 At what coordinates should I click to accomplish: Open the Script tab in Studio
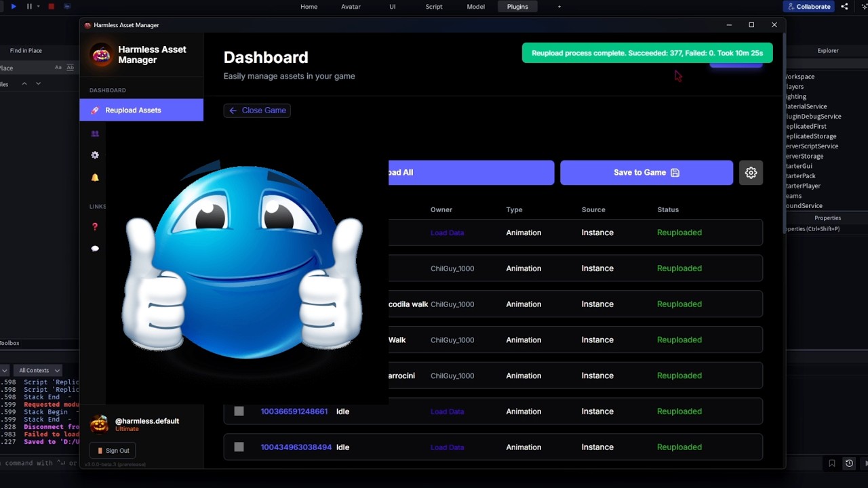click(434, 7)
